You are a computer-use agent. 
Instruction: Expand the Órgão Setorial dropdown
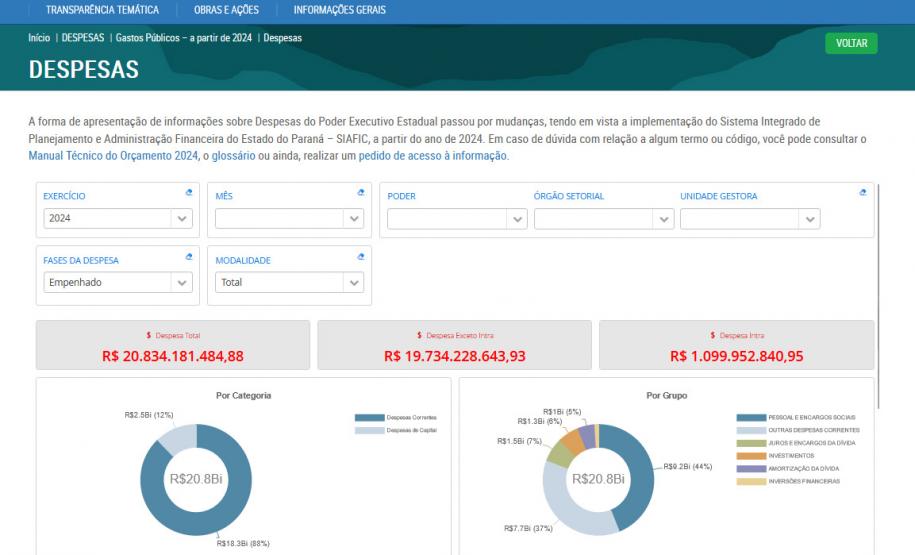click(603, 218)
